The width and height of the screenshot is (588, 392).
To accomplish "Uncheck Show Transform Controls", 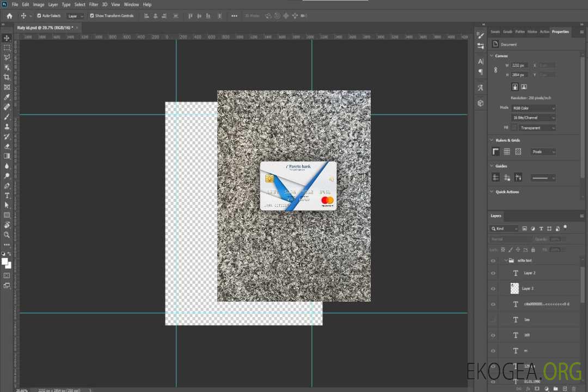I will tap(91, 16).
